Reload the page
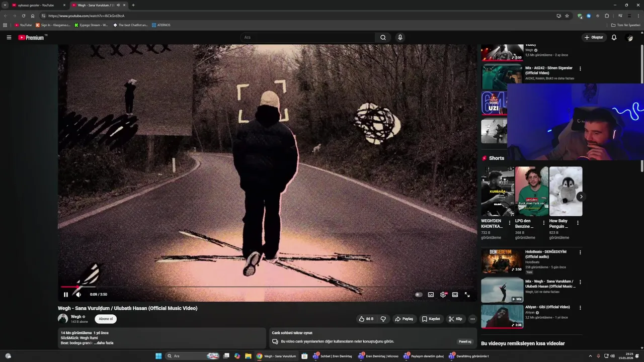 coord(23,16)
